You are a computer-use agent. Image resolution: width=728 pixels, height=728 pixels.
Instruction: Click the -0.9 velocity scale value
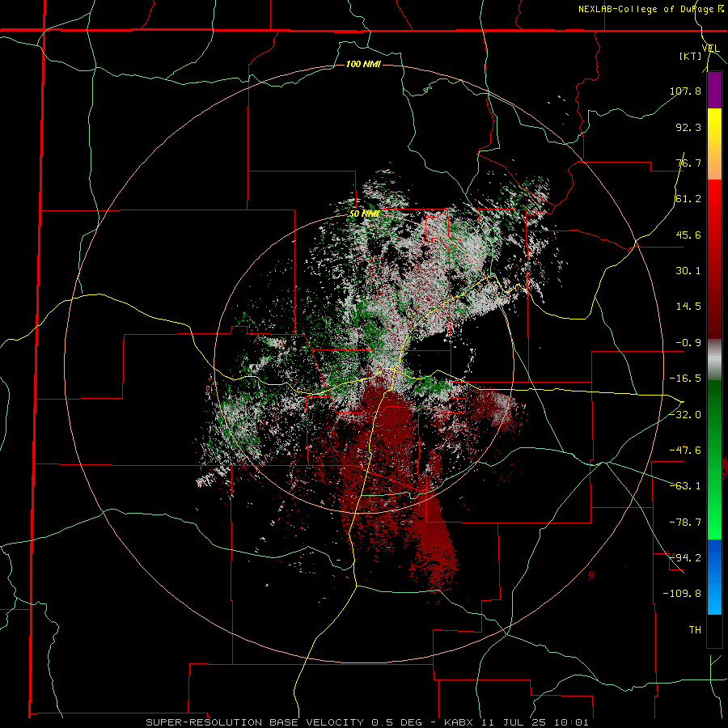[x=688, y=343]
